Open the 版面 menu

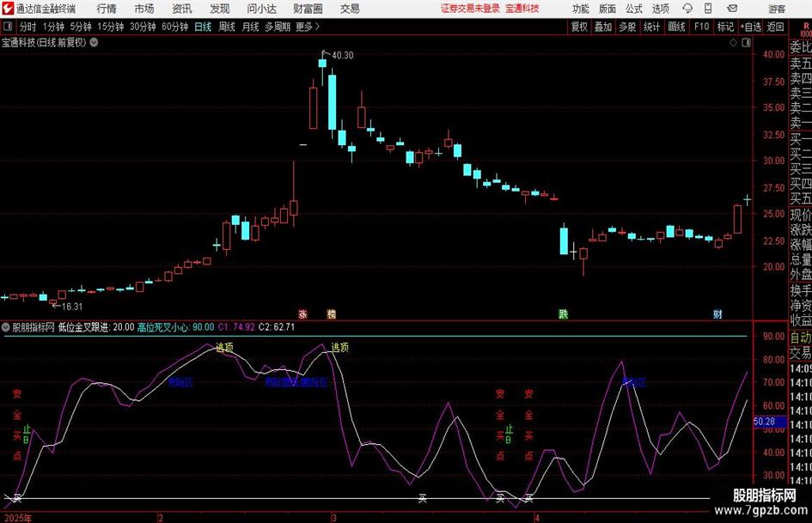tap(607, 9)
